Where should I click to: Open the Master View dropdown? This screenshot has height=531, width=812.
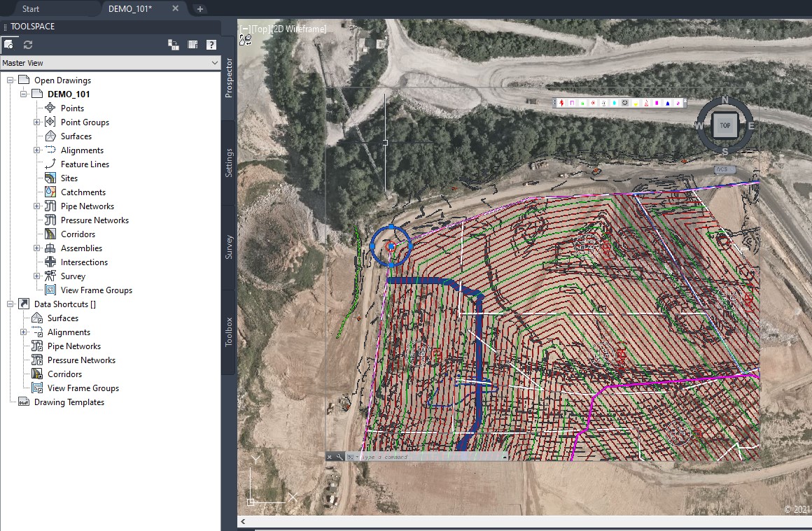[x=213, y=62]
